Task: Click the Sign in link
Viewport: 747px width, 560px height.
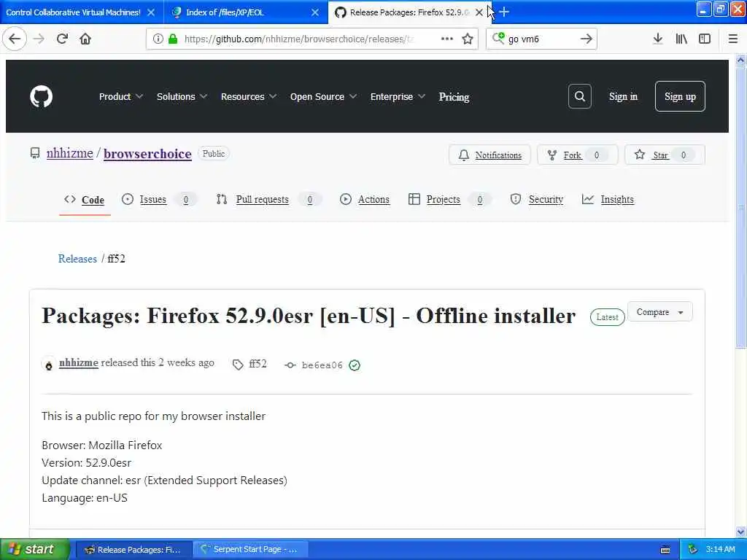Action: pos(623,97)
